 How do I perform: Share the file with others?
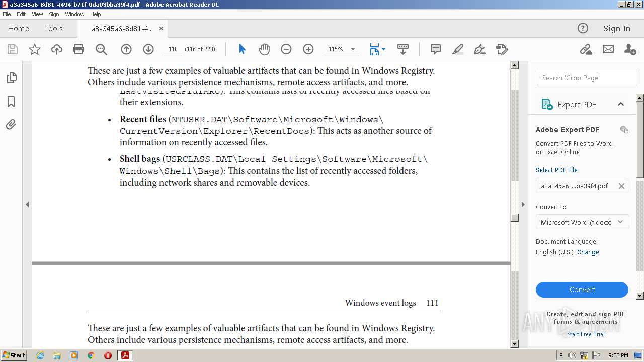pyautogui.click(x=630, y=49)
